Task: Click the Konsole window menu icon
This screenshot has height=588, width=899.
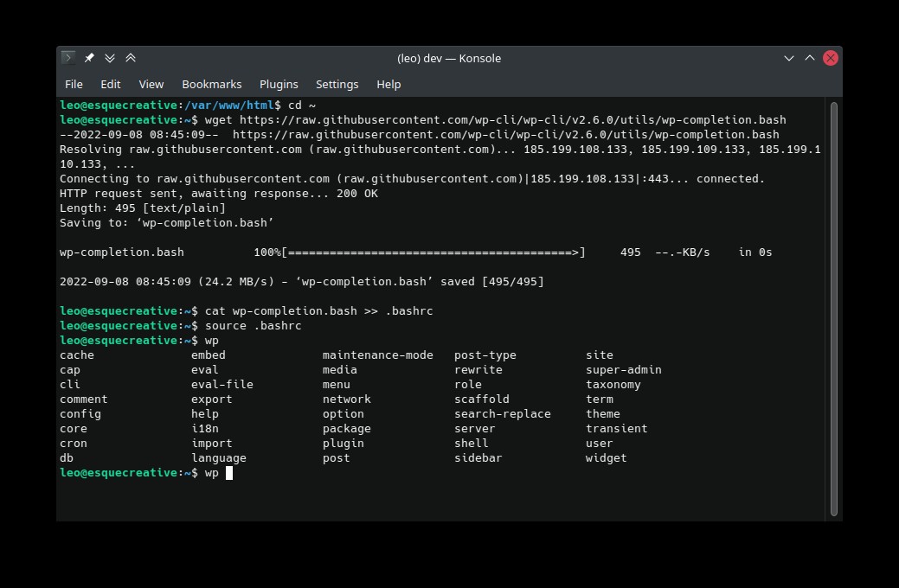Action: [x=68, y=58]
